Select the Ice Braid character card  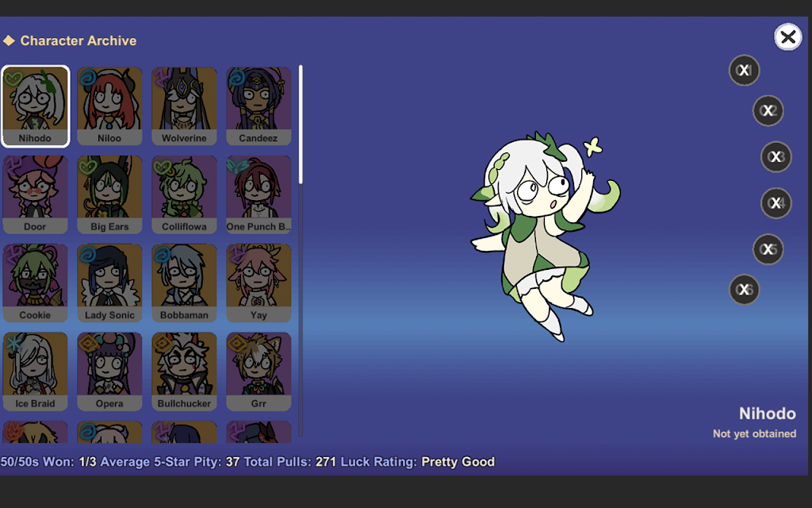tap(36, 371)
